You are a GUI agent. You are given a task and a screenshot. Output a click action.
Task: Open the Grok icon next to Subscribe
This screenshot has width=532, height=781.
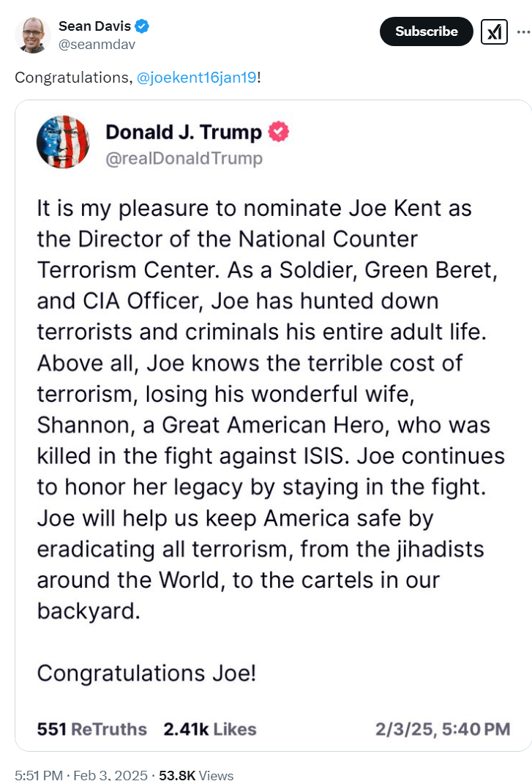(x=494, y=32)
